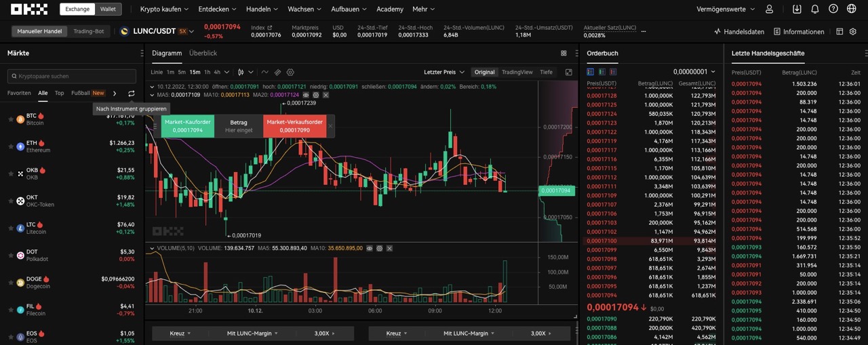Open the notifications bell
868x345 pixels.
(x=815, y=9)
